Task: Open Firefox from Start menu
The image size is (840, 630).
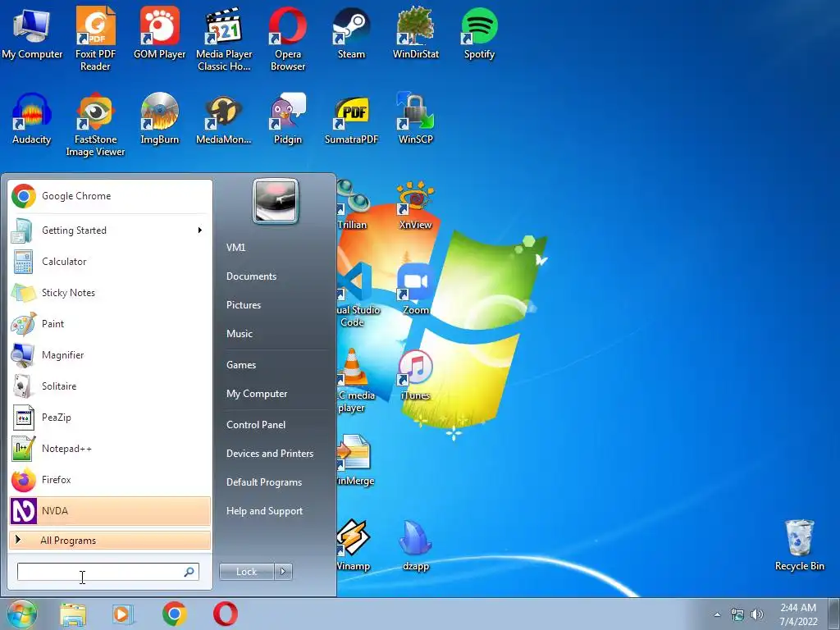Action: [x=110, y=479]
